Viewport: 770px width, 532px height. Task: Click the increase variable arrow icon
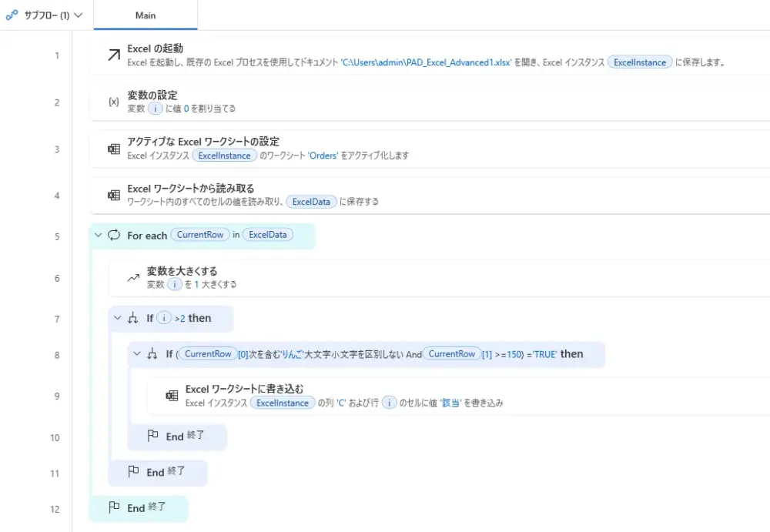(133, 278)
